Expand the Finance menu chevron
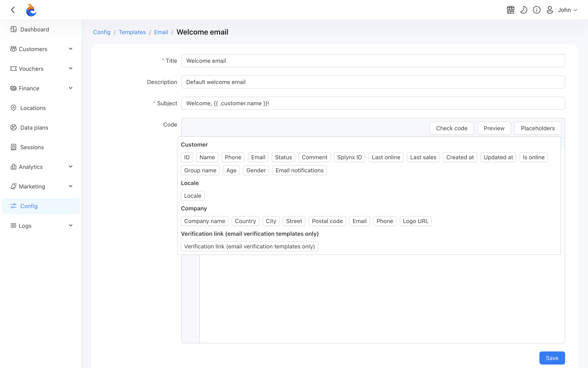 pos(71,88)
